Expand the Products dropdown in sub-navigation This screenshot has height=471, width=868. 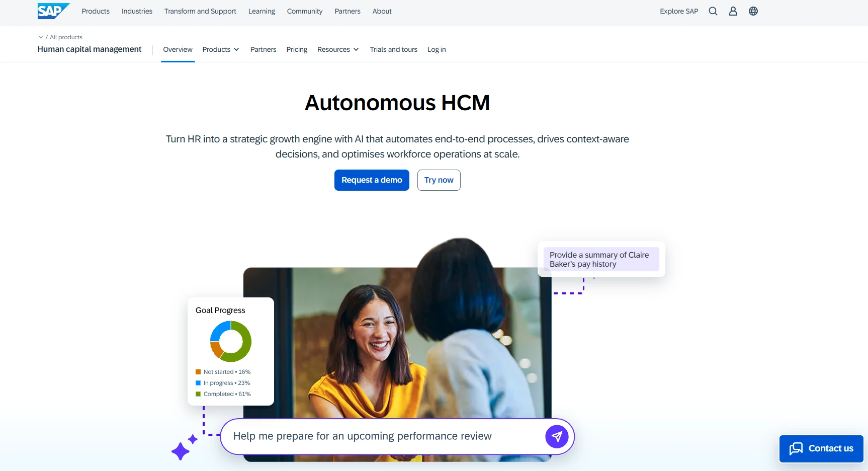tap(221, 49)
